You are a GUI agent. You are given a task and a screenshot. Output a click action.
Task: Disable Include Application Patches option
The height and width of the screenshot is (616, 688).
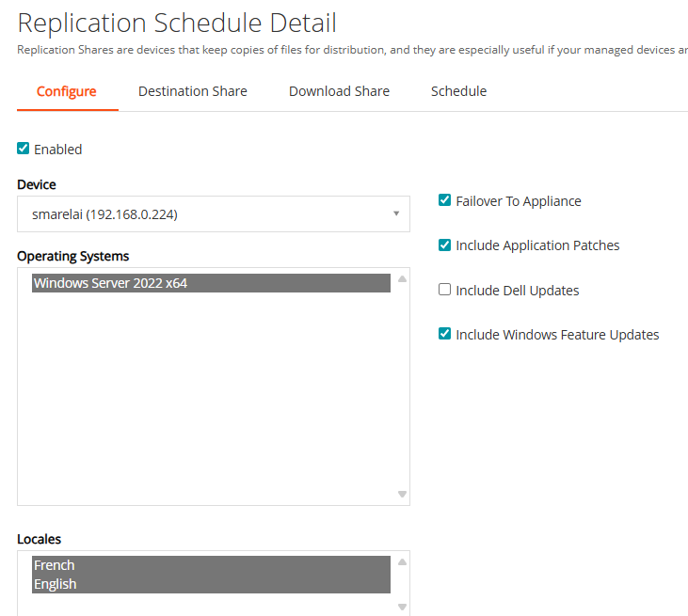click(445, 245)
